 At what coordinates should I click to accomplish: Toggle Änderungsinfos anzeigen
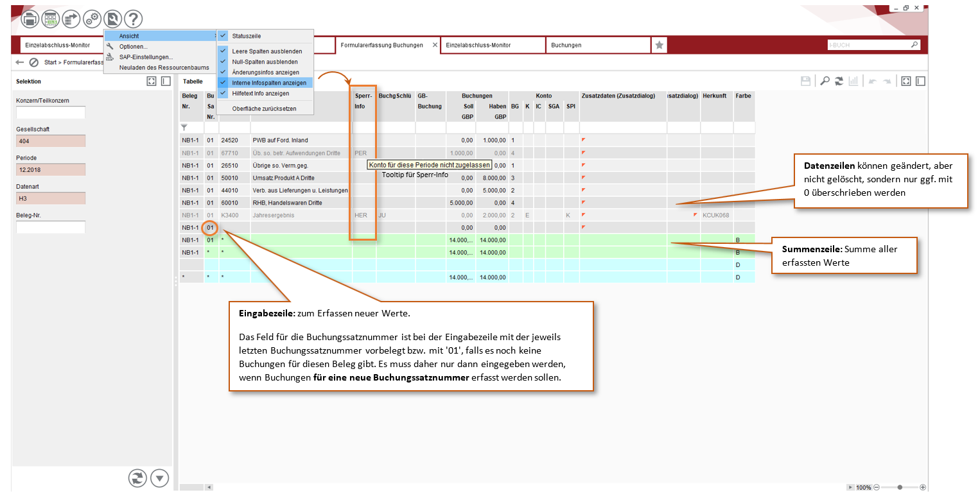[x=265, y=73]
